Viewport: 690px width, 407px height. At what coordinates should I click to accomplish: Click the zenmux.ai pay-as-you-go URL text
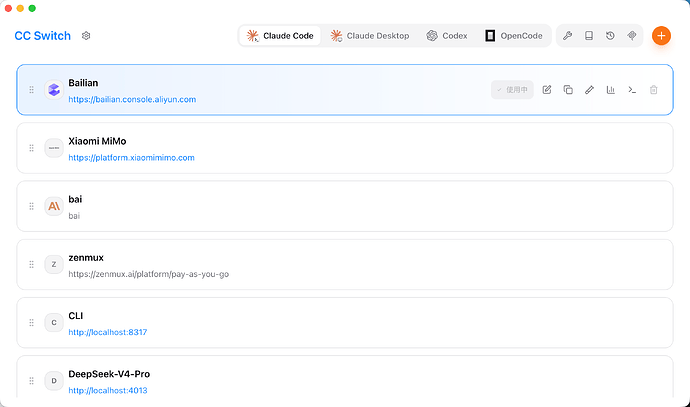149,274
